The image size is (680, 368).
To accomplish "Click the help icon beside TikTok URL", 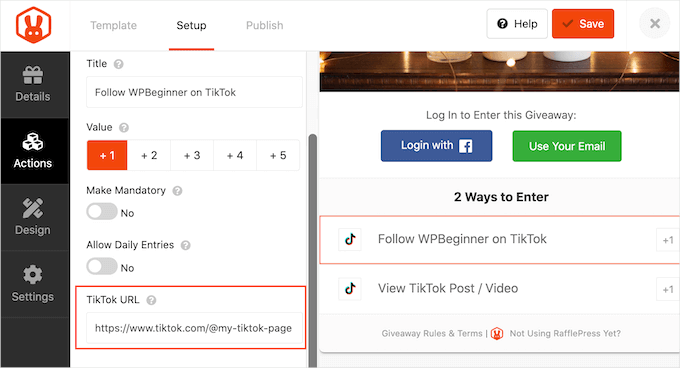I will click(151, 300).
